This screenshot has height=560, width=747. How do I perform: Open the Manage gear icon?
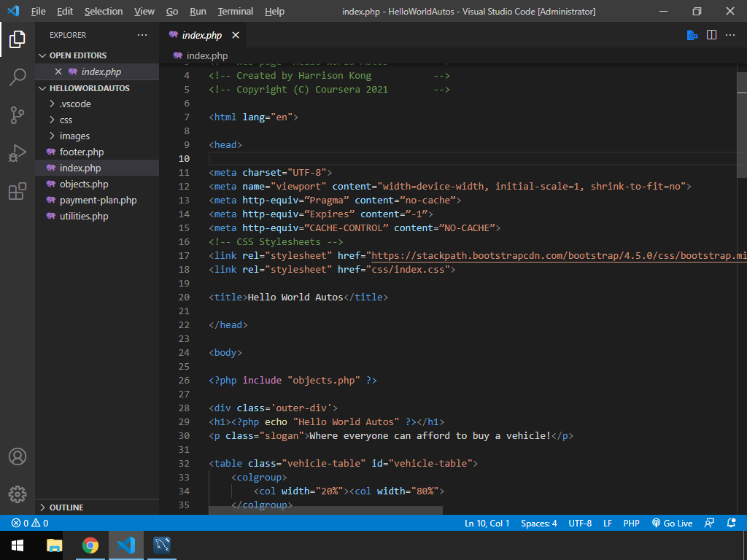18,494
